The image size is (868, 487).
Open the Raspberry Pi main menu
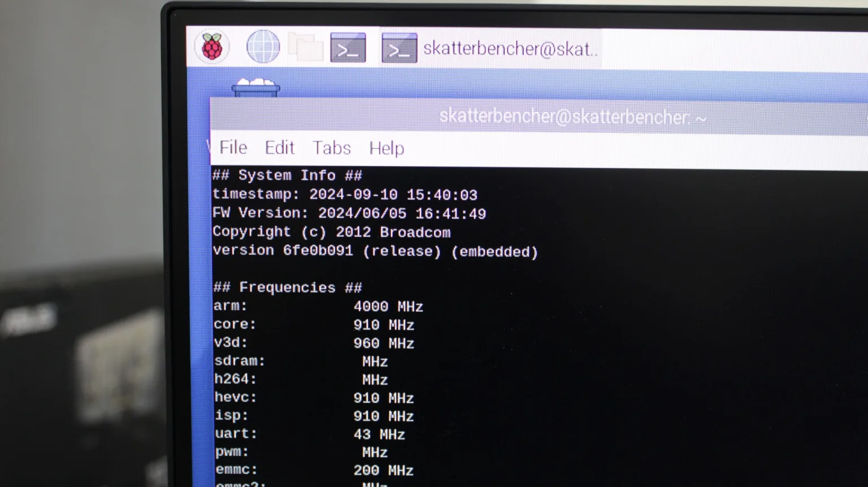pyautogui.click(x=212, y=47)
